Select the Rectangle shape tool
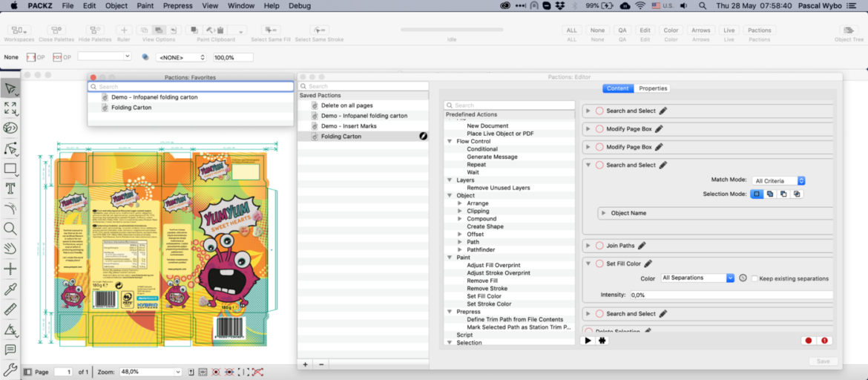The width and height of the screenshot is (868, 380). (x=10, y=168)
